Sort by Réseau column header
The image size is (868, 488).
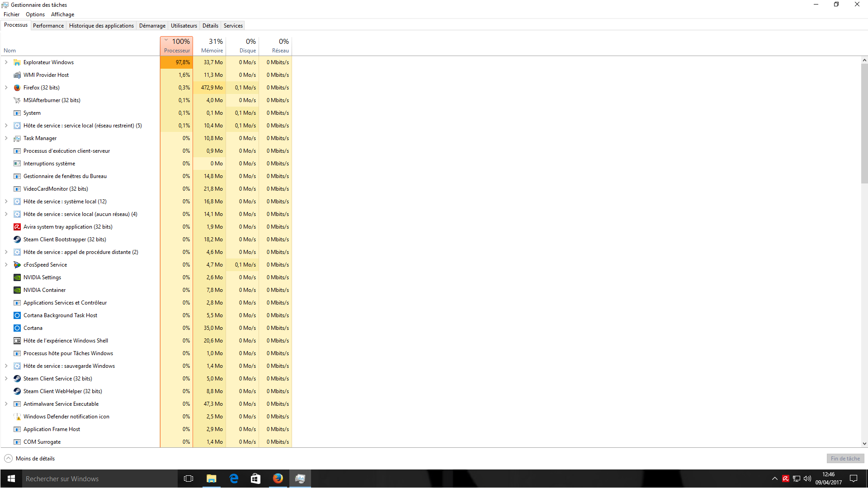pyautogui.click(x=275, y=46)
